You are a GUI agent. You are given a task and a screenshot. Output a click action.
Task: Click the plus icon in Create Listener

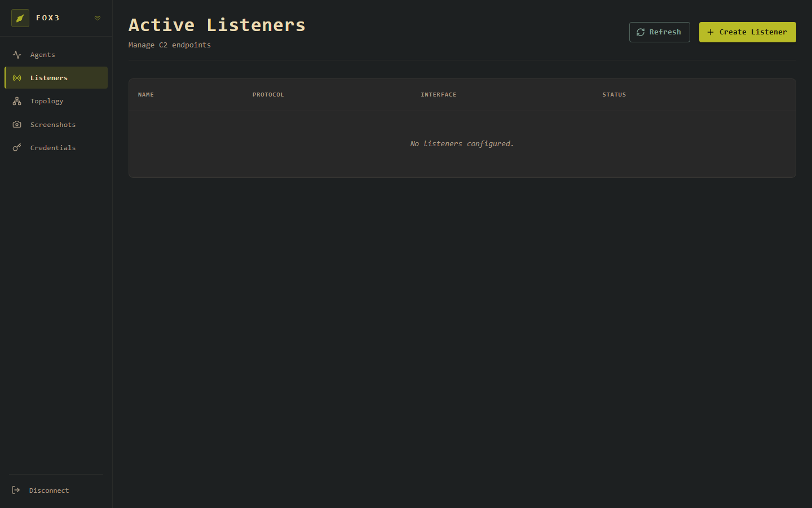(710, 32)
